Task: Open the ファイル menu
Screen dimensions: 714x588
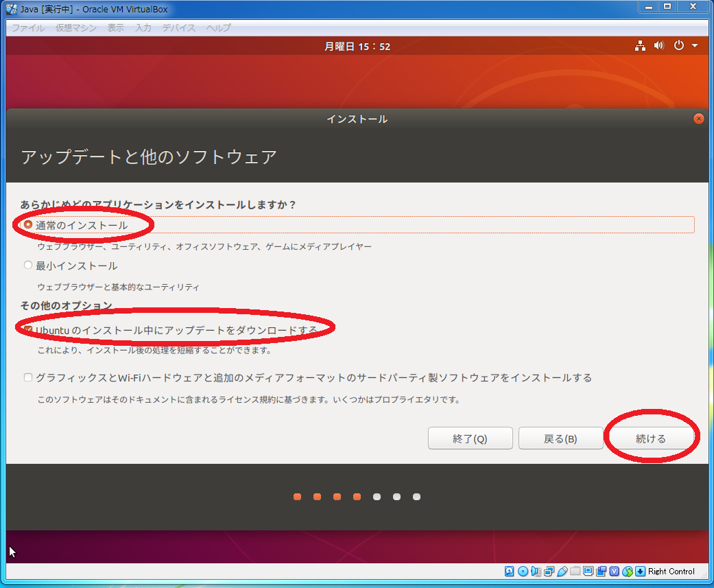Action: point(27,27)
